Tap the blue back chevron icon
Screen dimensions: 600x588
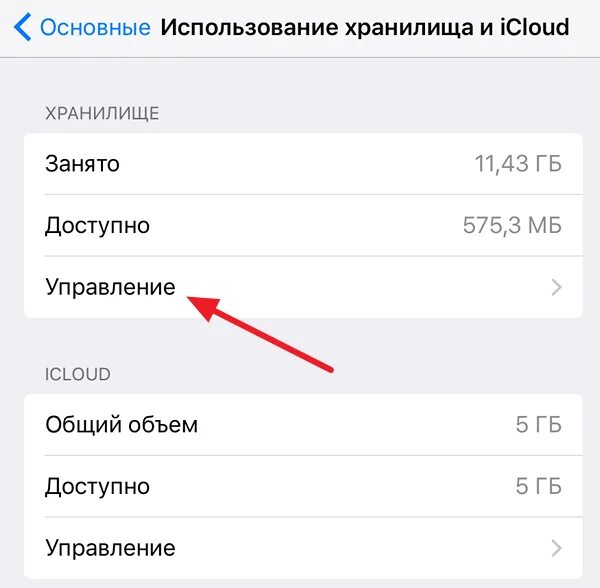coord(22,27)
